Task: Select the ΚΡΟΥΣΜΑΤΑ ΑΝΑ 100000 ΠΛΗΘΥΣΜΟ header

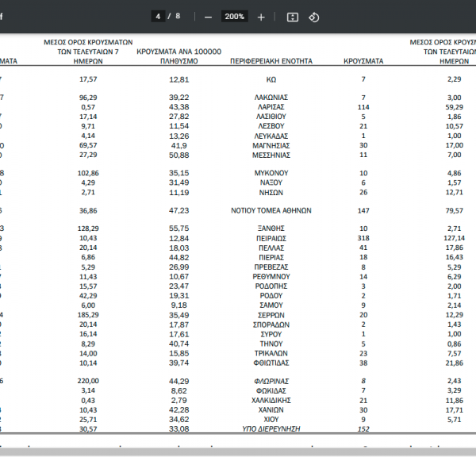Action: pyautogui.click(x=179, y=56)
